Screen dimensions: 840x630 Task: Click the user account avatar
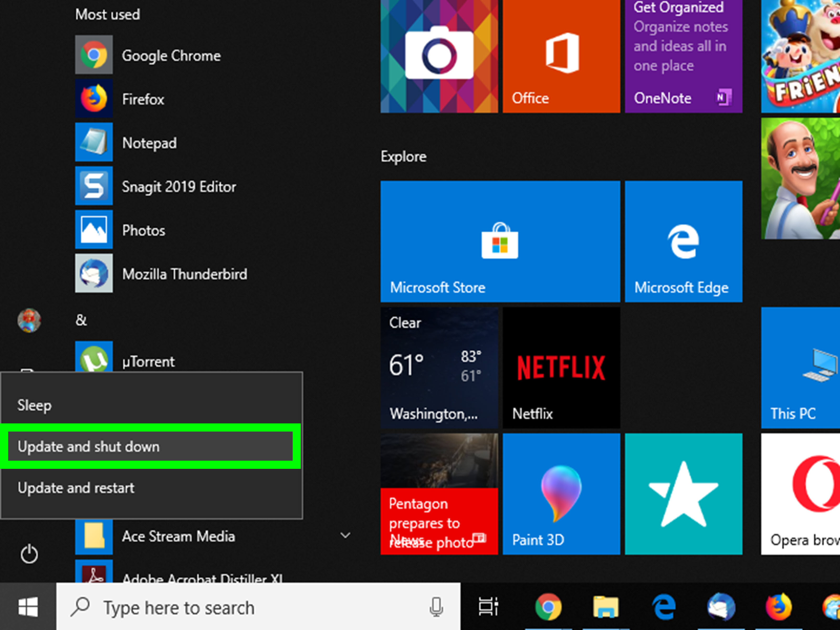point(29,320)
